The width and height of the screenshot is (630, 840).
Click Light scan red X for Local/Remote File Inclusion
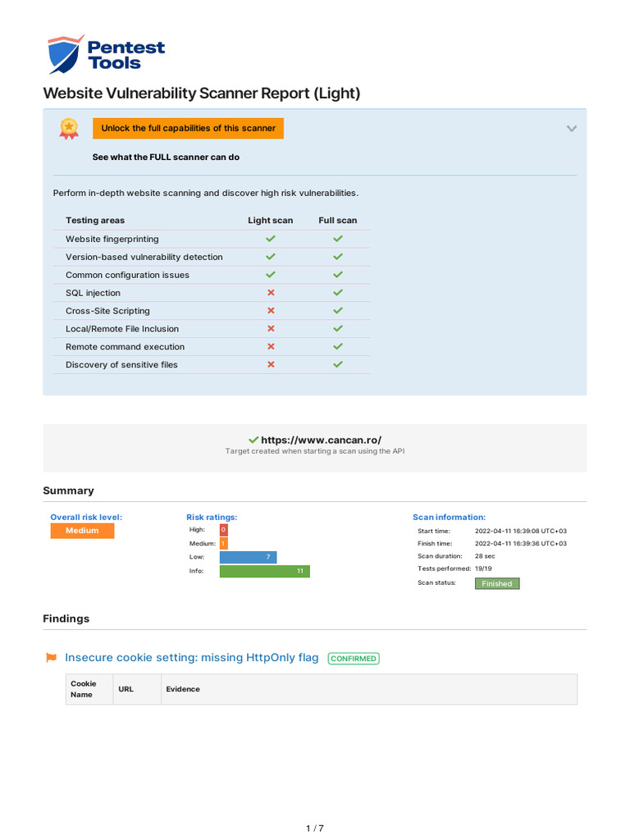271,328
